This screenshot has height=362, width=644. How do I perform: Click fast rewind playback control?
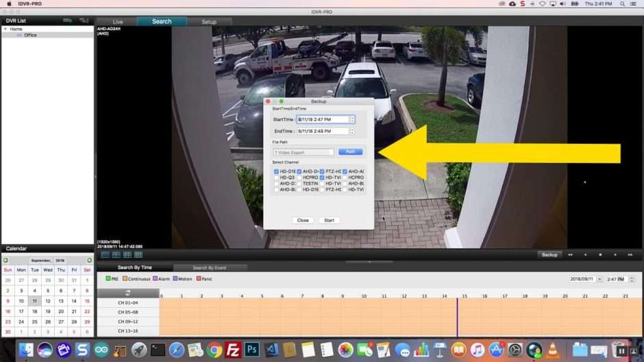(x=570, y=255)
